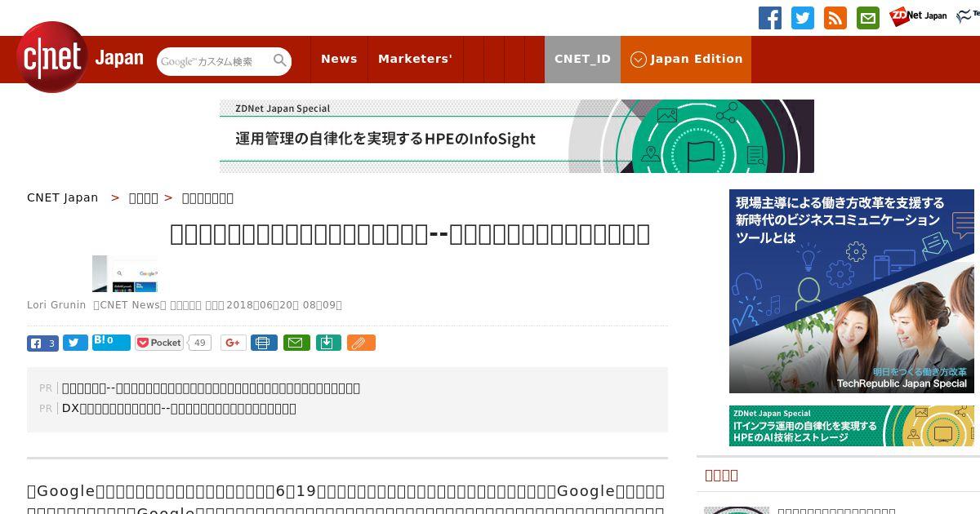This screenshot has width=980, height=514.
Task: Click the search magnifier icon
Action: [280, 61]
